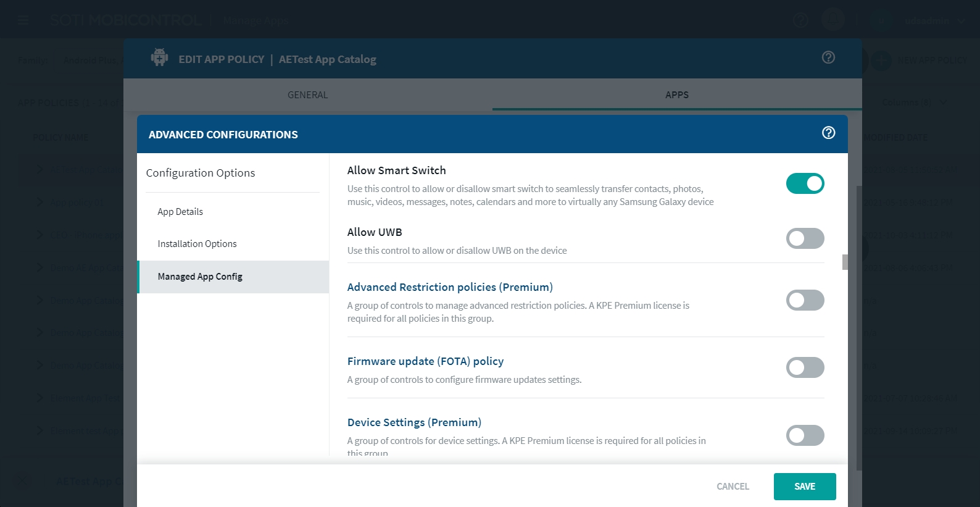Click help icon in Edit App Policy header
Viewport: 980px width, 507px height.
tap(828, 57)
